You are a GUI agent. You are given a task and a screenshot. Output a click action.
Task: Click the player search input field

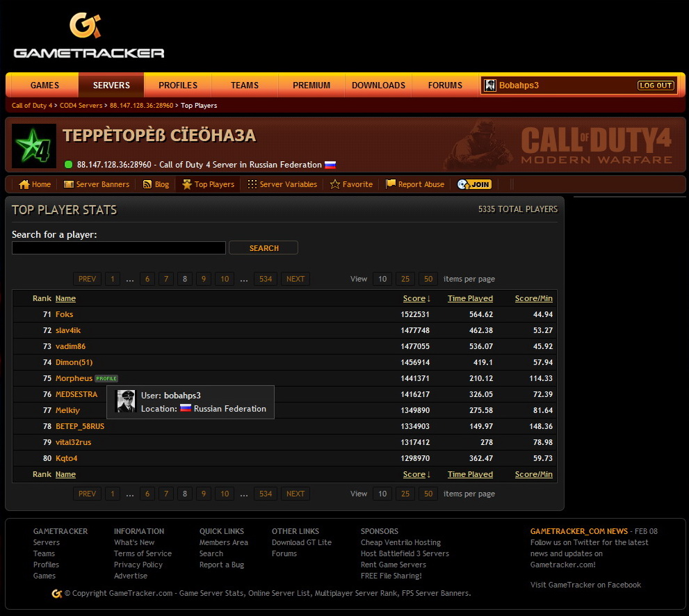pyautogui.click(x=119, y=248)
